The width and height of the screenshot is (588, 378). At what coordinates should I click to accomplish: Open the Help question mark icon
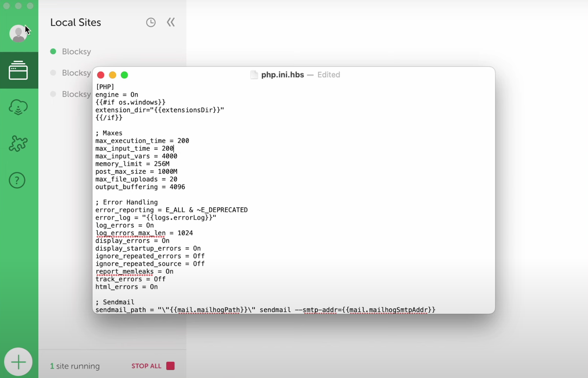coord(17,180)
